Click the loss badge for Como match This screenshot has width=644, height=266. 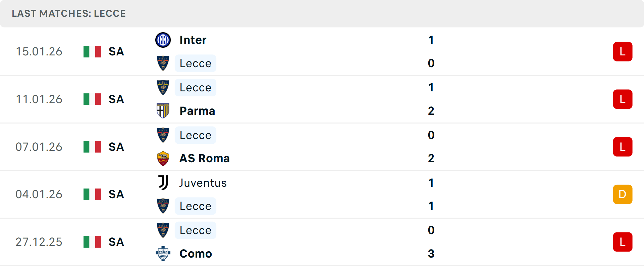pyautogui.click(x=623, y=242)
